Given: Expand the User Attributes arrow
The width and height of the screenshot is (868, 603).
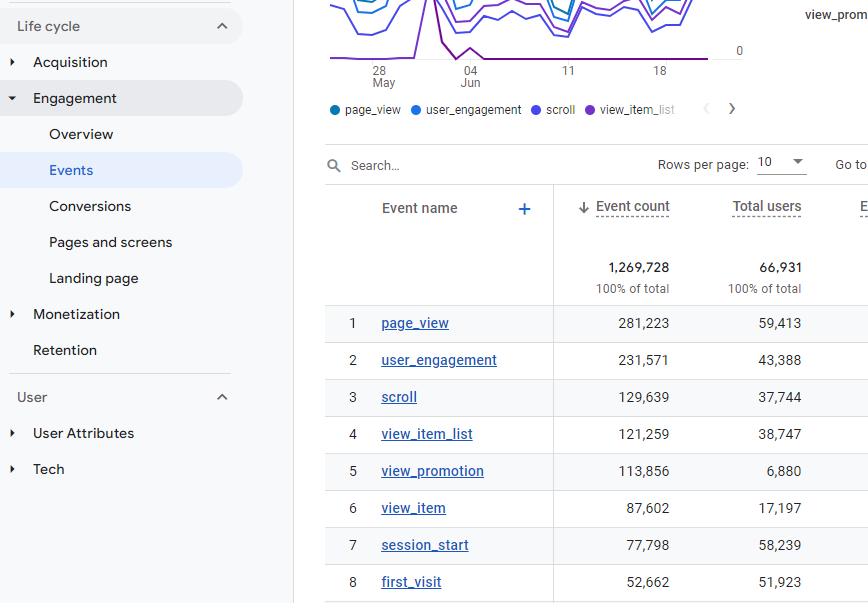Looking at the screenshot, I should coord(13,433).
